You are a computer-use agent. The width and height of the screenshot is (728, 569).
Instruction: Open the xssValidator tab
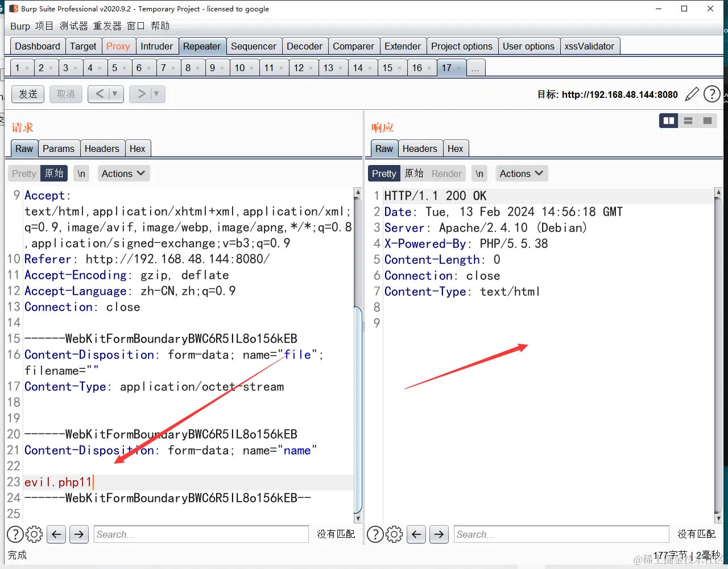point(589,46)
